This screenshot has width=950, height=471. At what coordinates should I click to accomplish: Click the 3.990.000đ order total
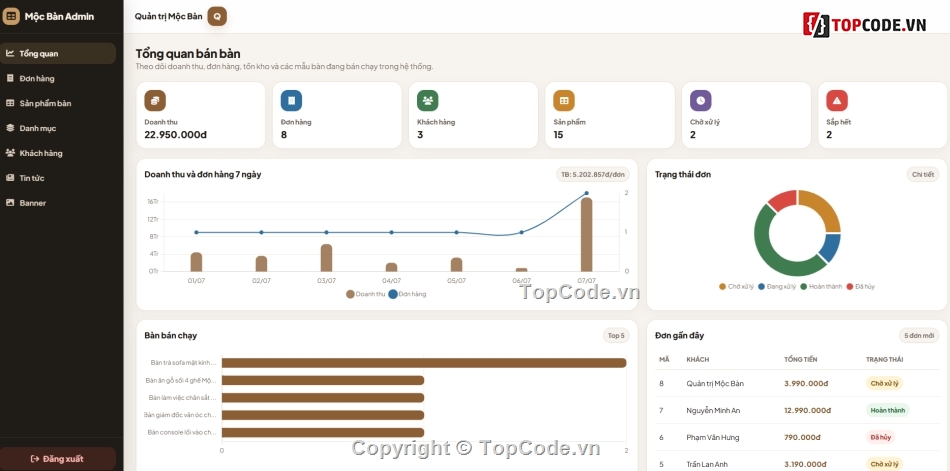pyautogui.click(x=806, y=384)
